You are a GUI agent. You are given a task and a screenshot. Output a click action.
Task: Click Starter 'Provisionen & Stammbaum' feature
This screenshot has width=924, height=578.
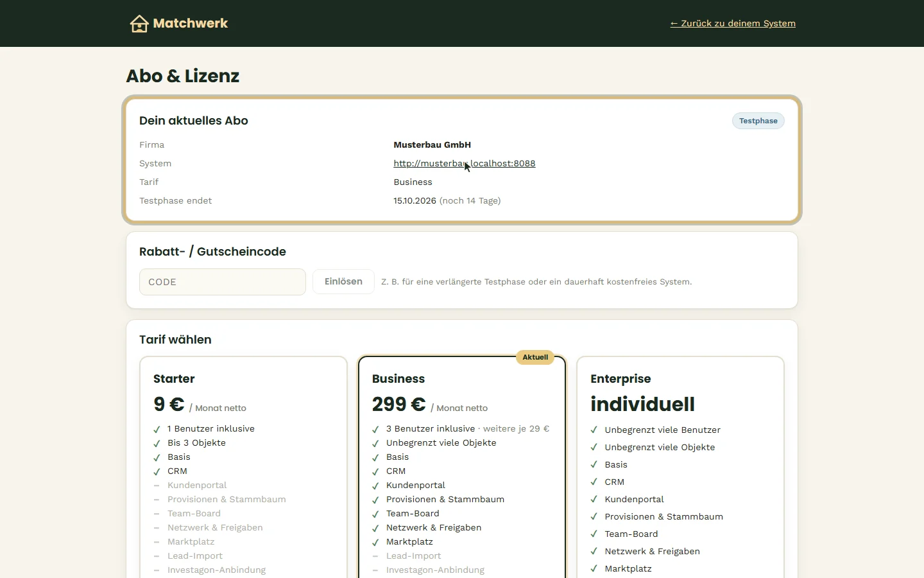click(x=227, y=500)
